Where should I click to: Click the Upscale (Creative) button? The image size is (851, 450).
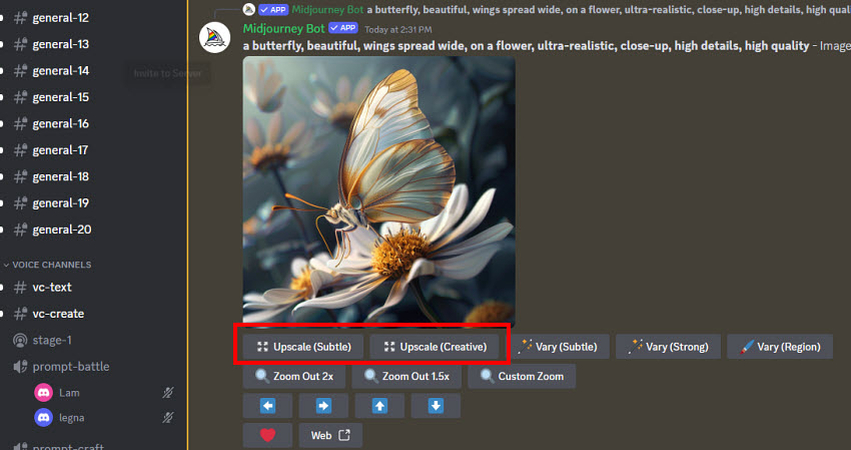tap(434, 347)
